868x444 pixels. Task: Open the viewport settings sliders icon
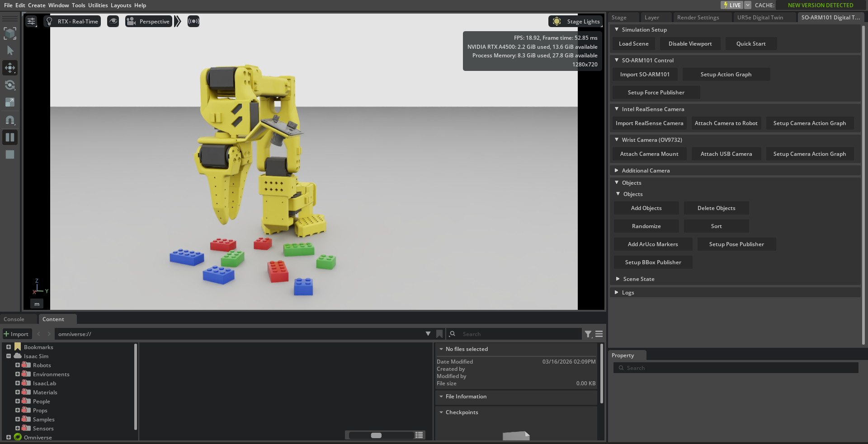pyautogui.click(x=31, y=21)
